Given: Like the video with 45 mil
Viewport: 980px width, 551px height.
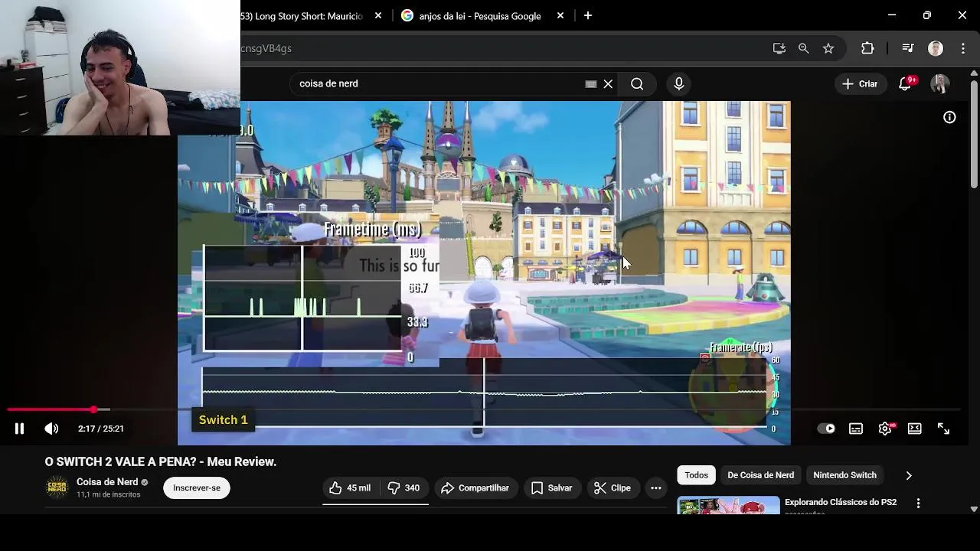Looking at the screenshot, I should click(x=350, y=487).
